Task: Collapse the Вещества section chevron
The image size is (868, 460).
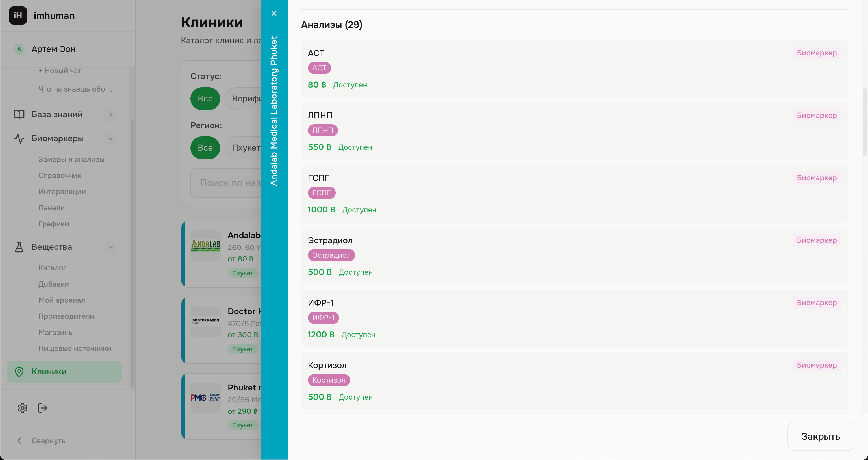Action: [x=110, y=247]
